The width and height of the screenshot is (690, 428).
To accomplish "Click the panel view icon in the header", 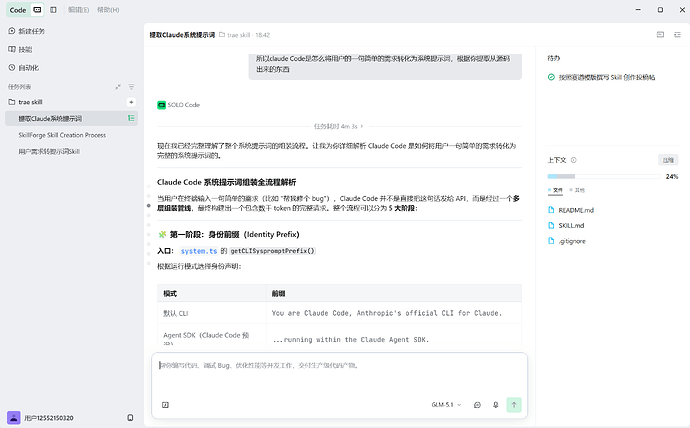I will (x=660, y=34).
